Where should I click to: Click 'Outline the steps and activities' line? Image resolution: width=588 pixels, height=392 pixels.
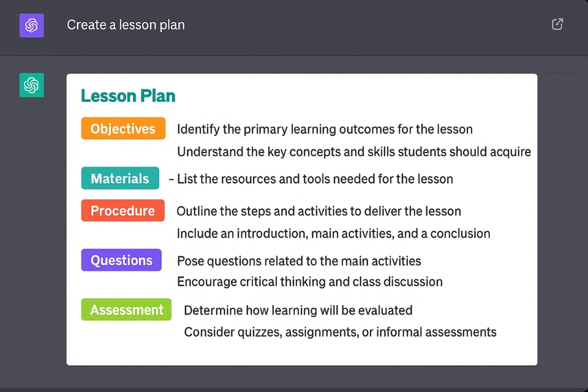318,211
